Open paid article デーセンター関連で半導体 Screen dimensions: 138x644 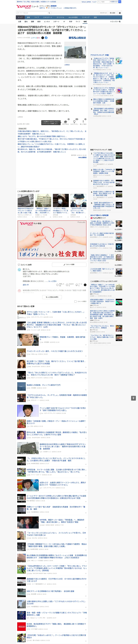click(102, 234)
